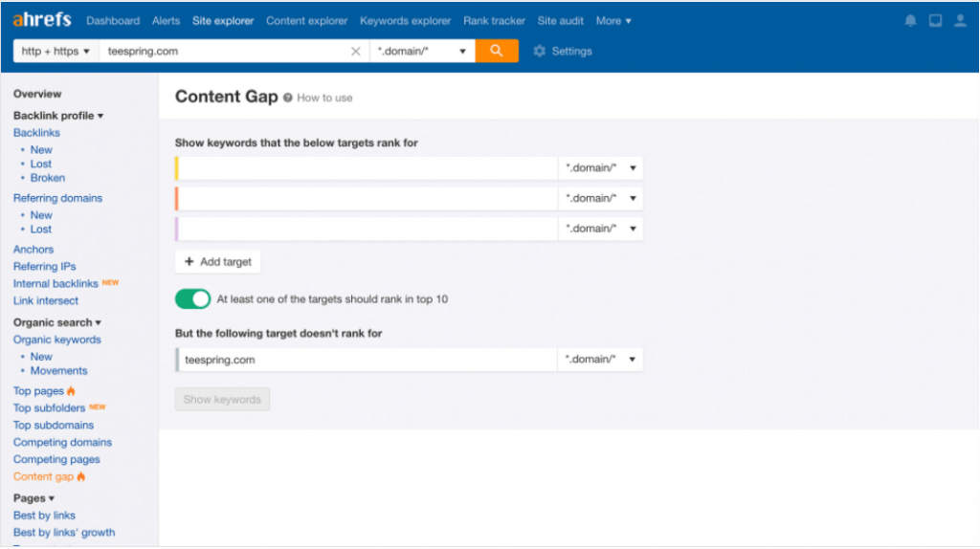
Task: Open the top search bar *.domain/* mode dropdown
Action: click(422, 52)
